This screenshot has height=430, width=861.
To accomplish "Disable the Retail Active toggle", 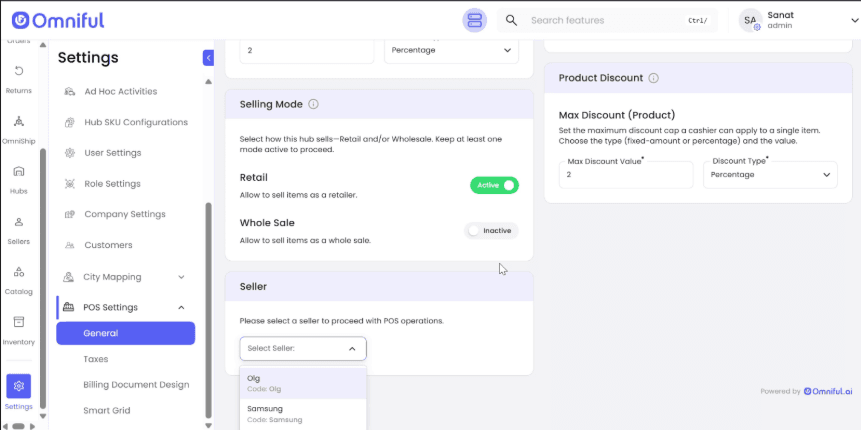I will coord(494,185).
